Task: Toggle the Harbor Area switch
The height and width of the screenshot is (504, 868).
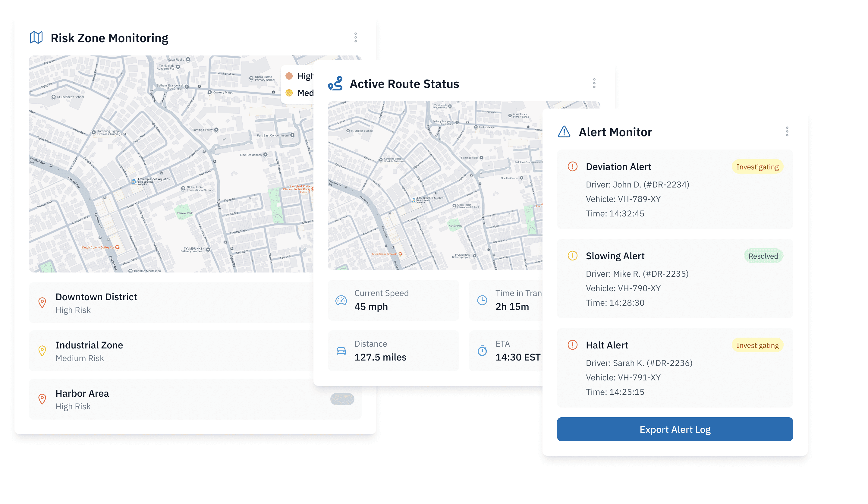Action: [x=342, y=399]
